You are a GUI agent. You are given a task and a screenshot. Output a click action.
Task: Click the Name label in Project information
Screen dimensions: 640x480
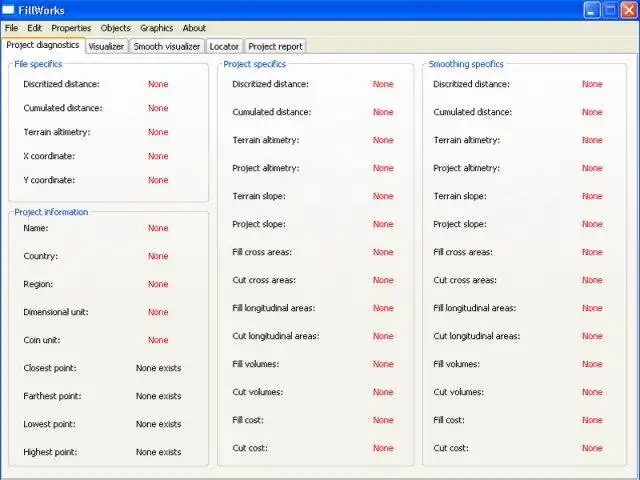(x=36, y=228)
